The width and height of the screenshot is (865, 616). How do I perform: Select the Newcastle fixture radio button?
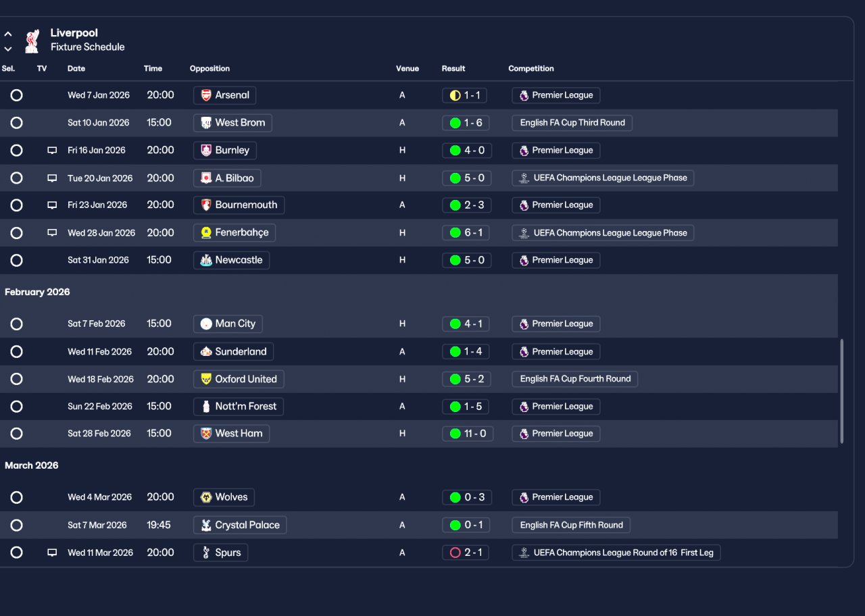(17, 260)
